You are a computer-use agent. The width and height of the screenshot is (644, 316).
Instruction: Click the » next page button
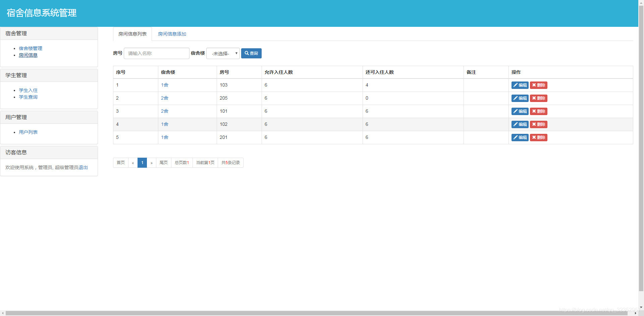pyautogui.click(x=152, y=163)
